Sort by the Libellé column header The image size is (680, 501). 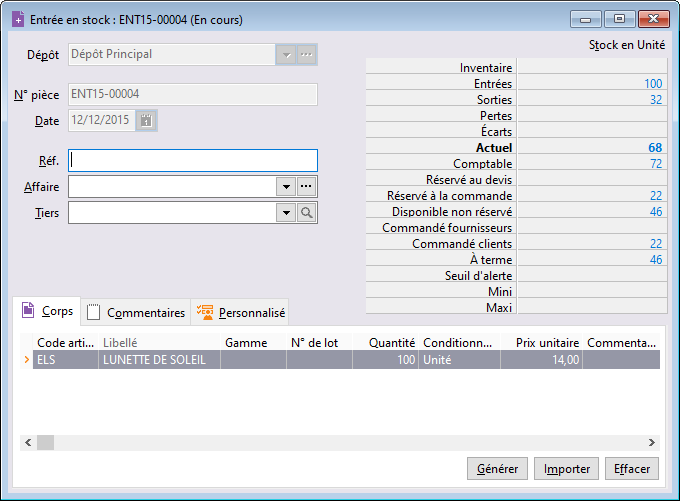160,343
